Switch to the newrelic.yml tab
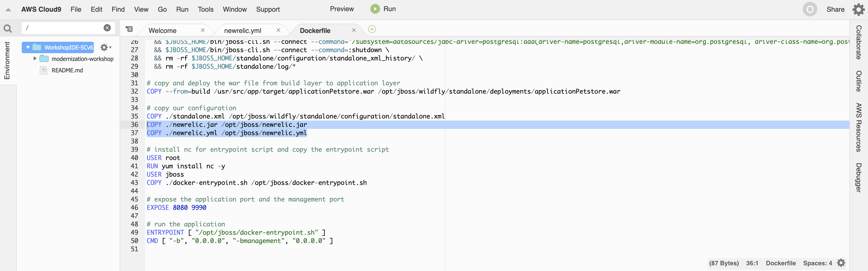The width and height of the screenshot is (868, 271). point(243,31)
